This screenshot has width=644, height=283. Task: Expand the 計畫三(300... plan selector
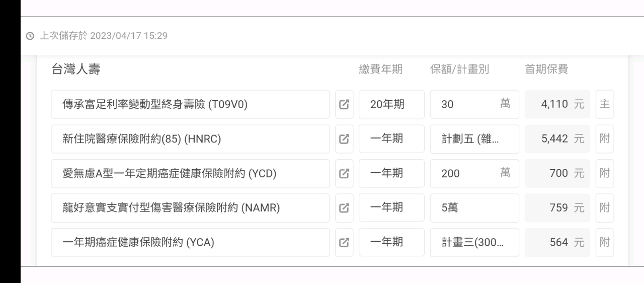[x=474, y=242]
